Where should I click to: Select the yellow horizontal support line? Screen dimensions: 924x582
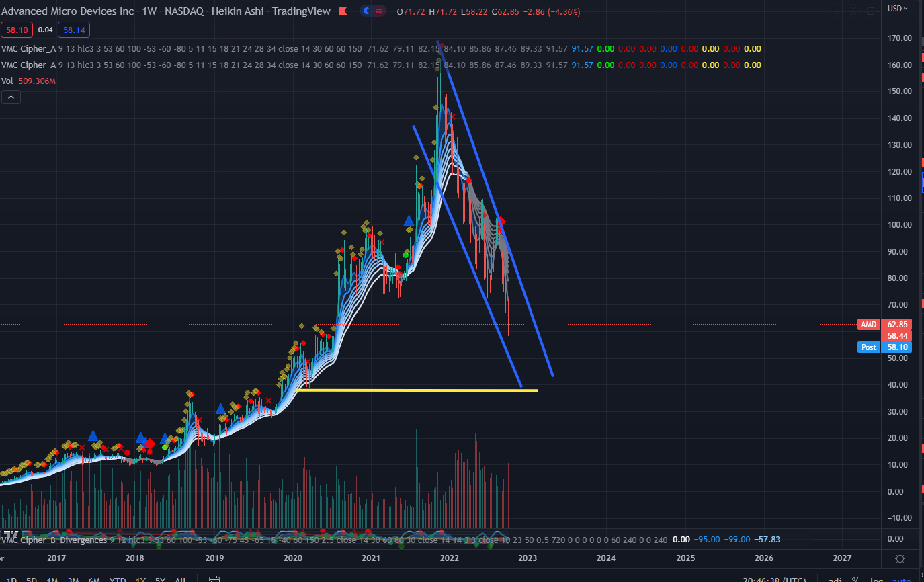[x=417, y=390]
